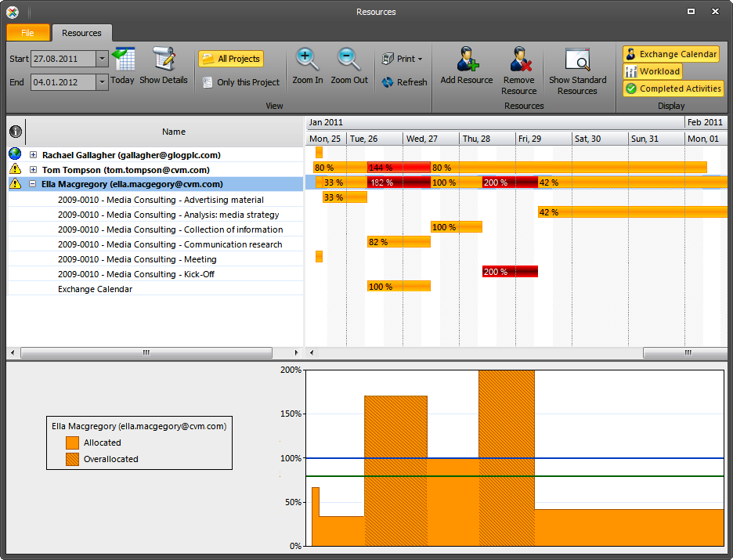Enable the Only this Project filter

coord(240,81)
